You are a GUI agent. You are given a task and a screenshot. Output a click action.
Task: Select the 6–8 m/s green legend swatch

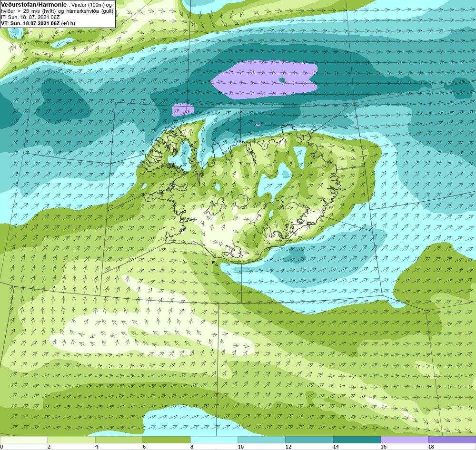coord(166,440)
